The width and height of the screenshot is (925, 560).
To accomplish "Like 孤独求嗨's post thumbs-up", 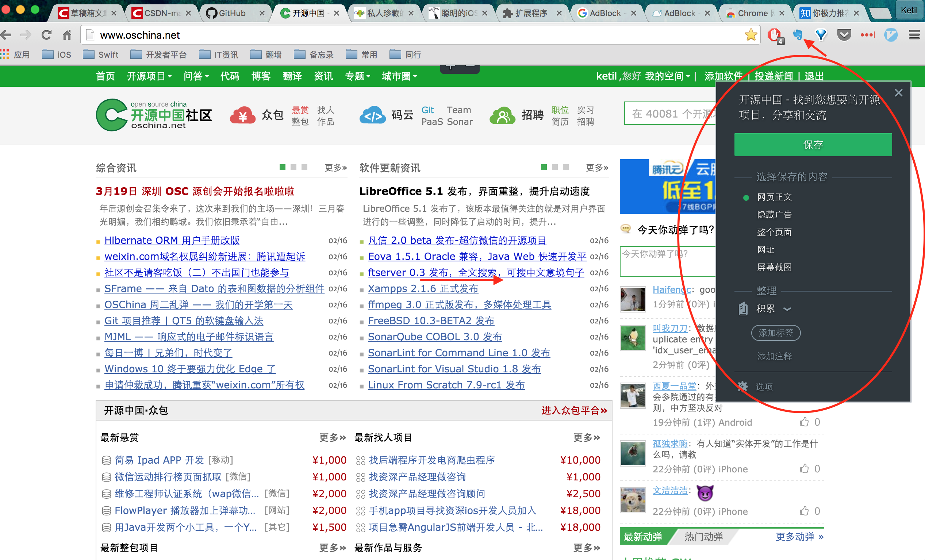I will (804, 468).
